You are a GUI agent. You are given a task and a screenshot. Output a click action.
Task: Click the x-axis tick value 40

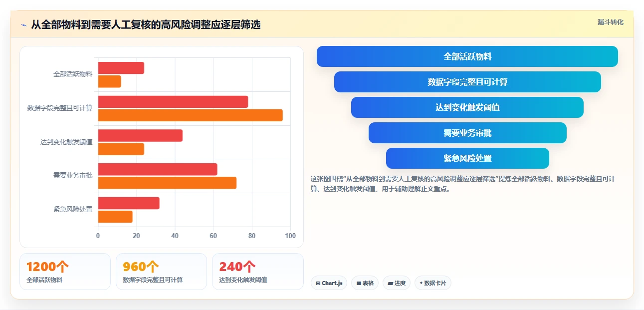pos(175,236)
